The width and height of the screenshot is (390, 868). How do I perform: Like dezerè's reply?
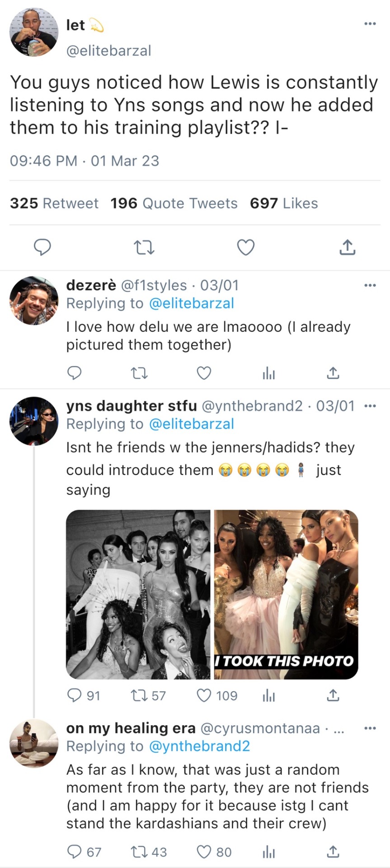[204, 373]
